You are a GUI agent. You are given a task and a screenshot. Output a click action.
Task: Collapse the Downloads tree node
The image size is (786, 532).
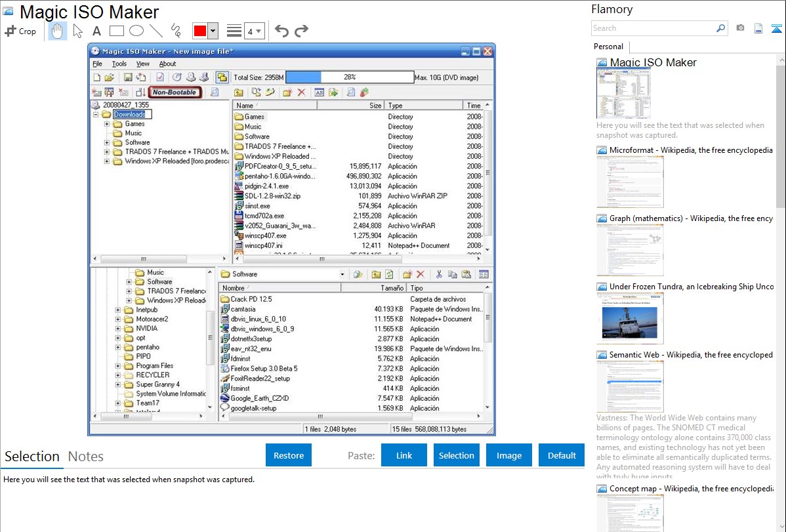[x=96, y=114]
